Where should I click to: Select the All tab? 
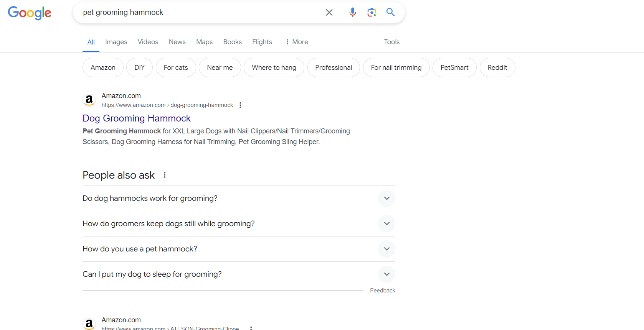pos(91,42)
